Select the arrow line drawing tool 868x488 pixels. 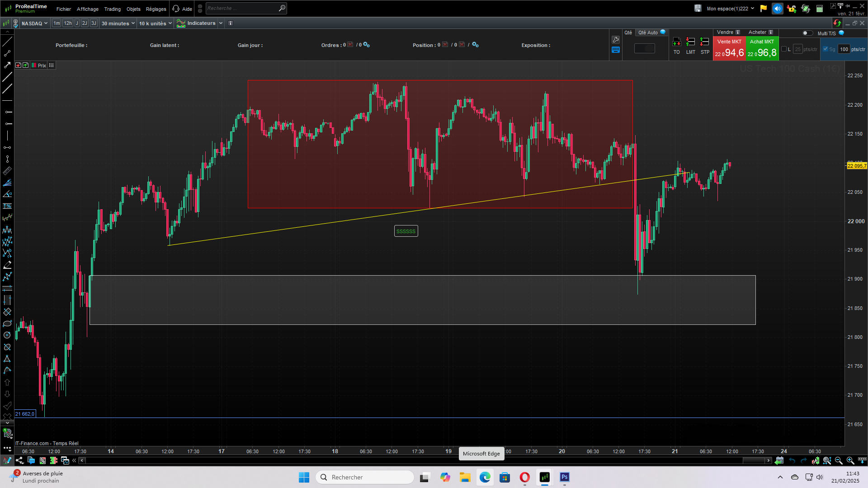click(x=7, y=65)
